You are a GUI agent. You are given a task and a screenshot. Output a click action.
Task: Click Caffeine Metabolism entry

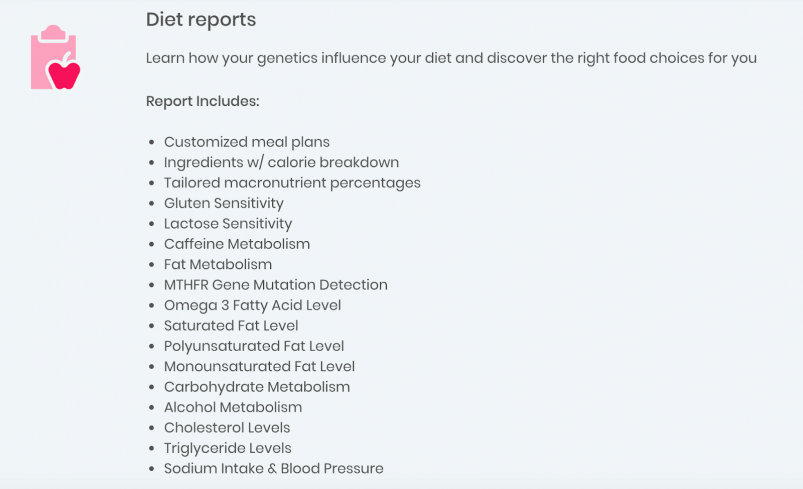237,244
